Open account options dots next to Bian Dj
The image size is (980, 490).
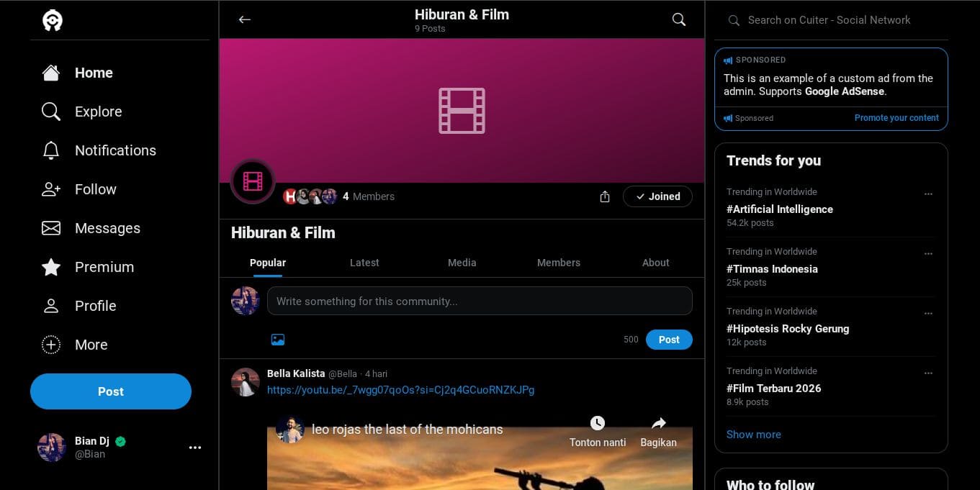[194, 448]
